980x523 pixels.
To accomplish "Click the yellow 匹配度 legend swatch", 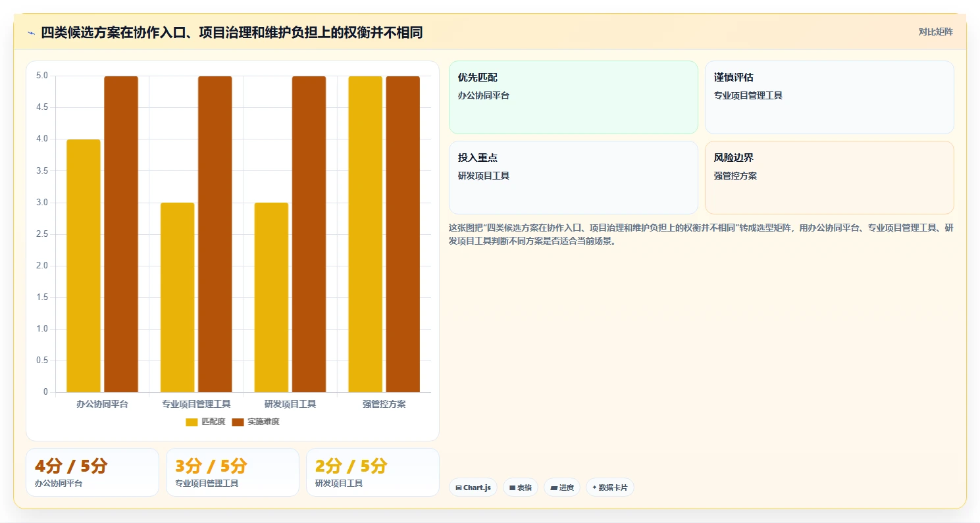I will point(192,422).
